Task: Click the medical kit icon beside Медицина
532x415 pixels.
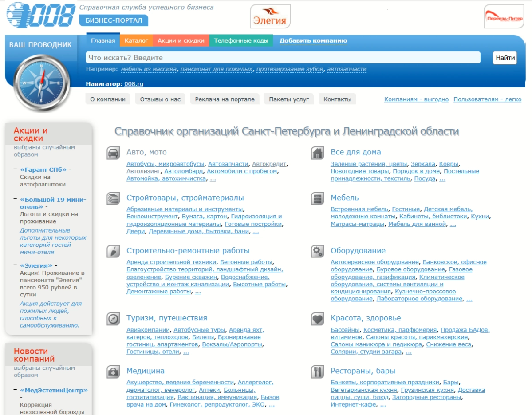Action: pyautogui.click(x=113, y=372)
